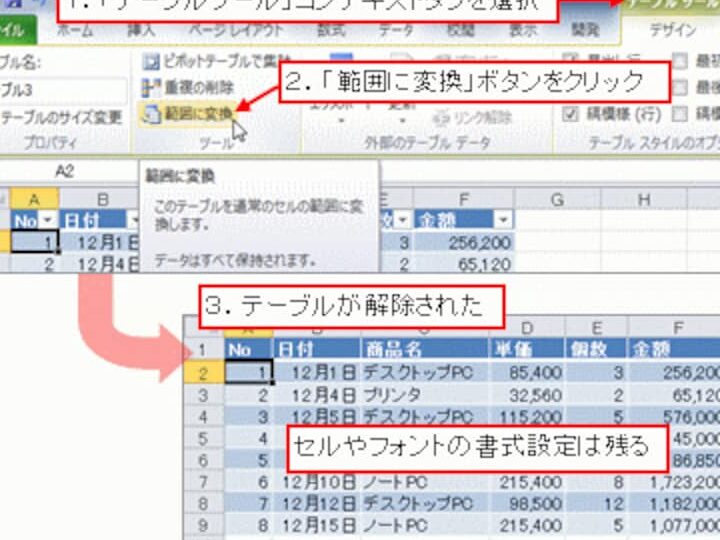
Task: Click the 範囲に変換 (Convert to Range) icon
Action: (152, 114)
